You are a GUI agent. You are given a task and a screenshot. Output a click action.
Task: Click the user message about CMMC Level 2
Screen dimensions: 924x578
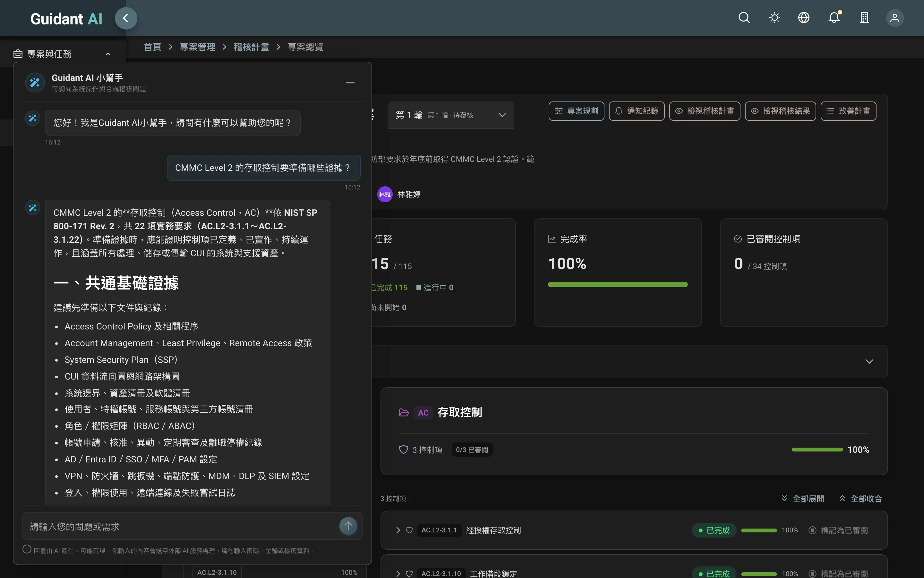263,167
